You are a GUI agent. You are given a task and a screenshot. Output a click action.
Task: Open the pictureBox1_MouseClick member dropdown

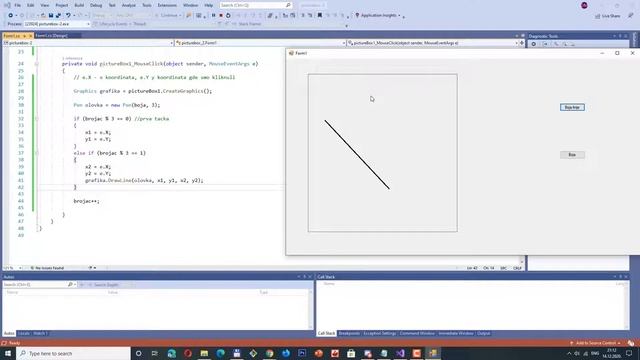click(433, 43)
